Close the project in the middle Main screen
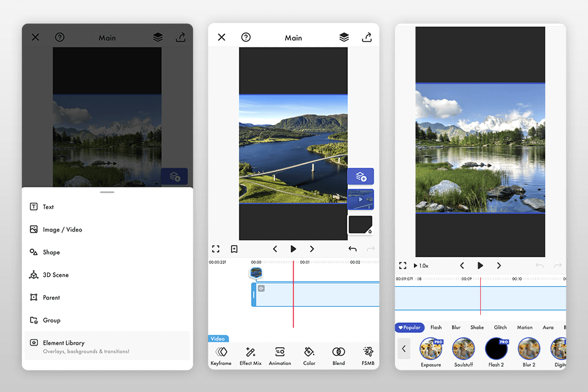This screenshot has height=392, width=588. click(x=222, y=37)
